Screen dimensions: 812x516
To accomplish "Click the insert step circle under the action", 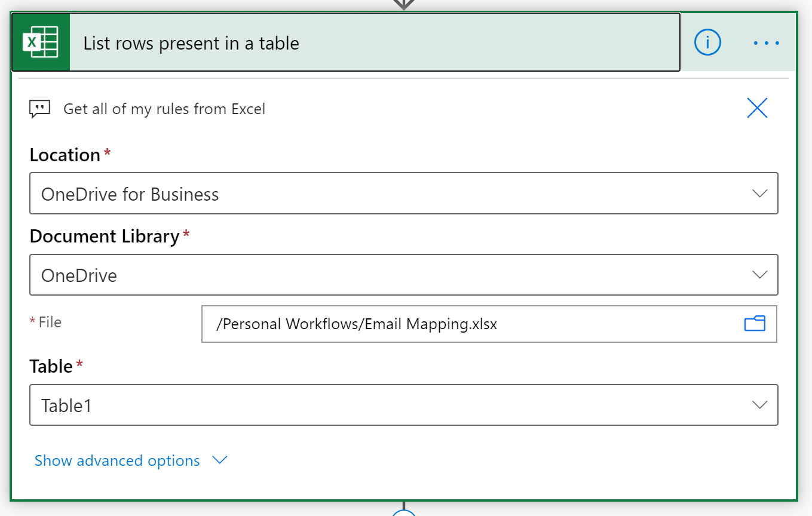I will tap(404, 514).
